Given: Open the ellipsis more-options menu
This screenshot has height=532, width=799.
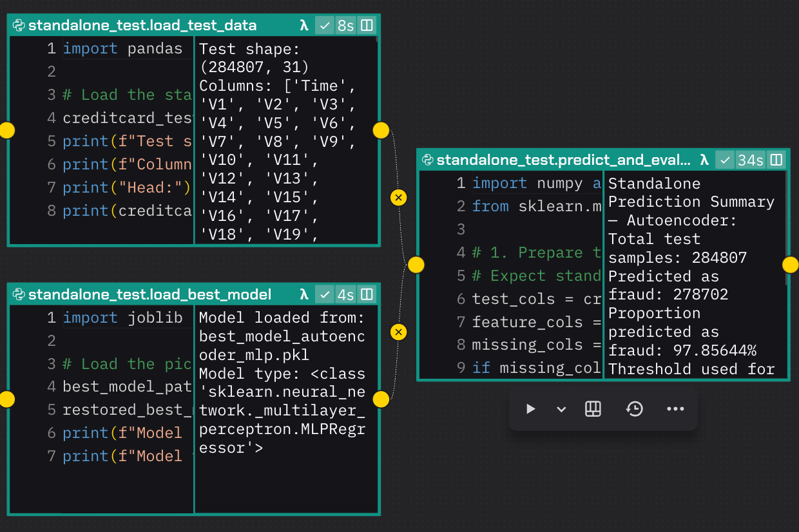Looking at the screenshot, I should [675, 409].
